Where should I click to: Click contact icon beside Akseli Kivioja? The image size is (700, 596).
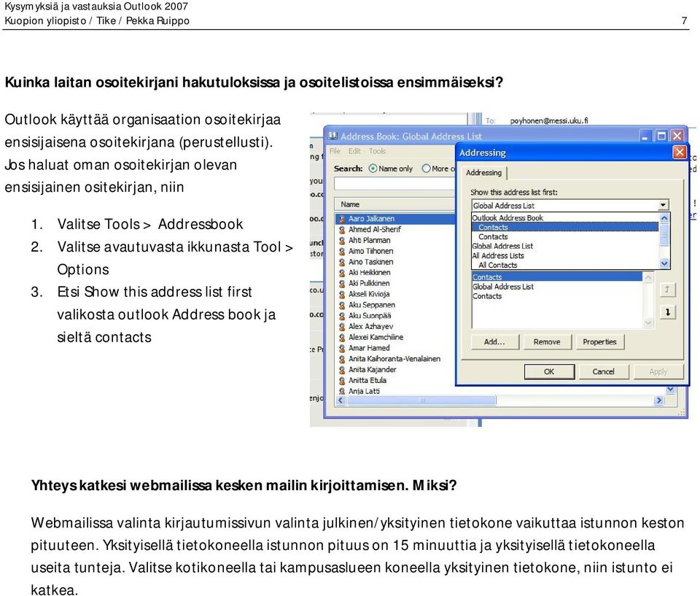[x=342, y=295]
